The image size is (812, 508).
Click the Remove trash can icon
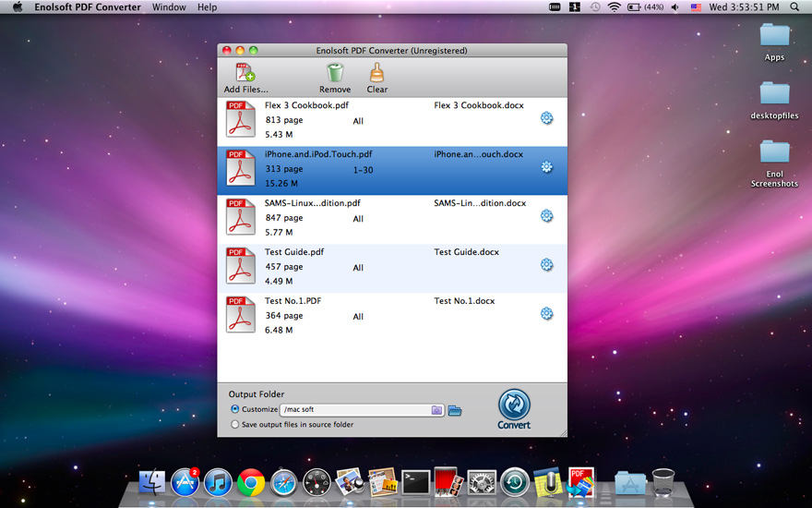[335, 73]
